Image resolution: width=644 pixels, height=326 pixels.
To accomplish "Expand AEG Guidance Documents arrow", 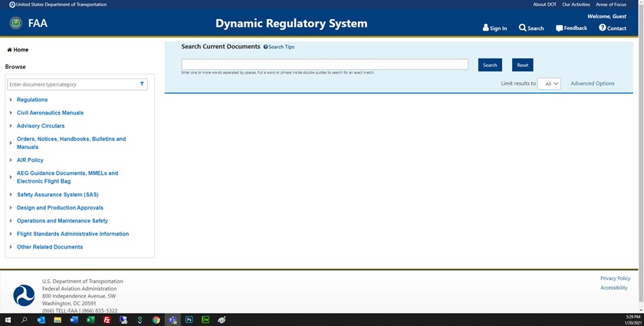I will 11,177.
